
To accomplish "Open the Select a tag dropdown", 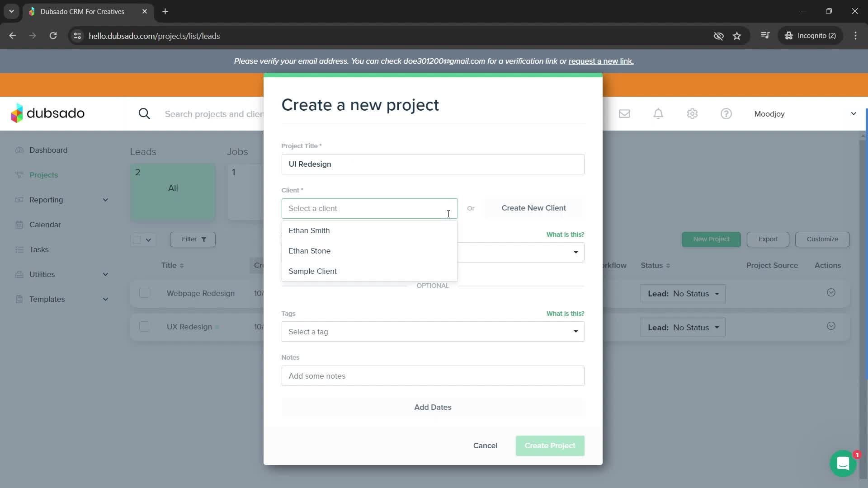I will [433, 331].
